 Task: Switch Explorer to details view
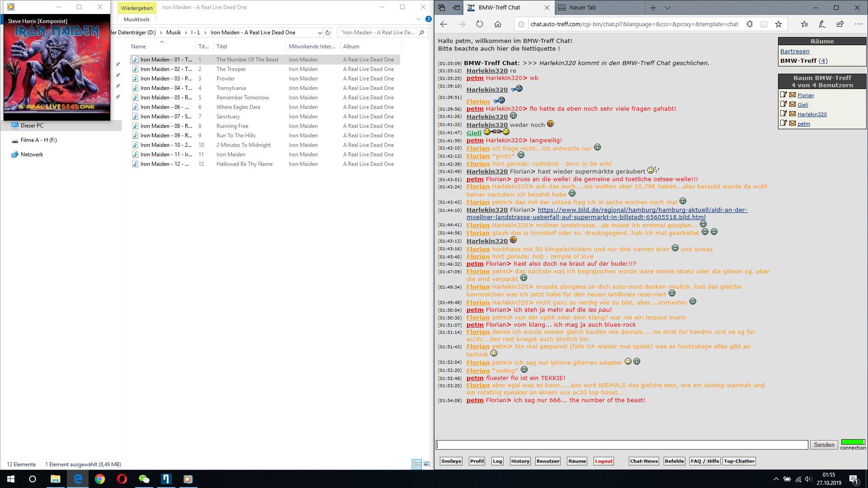coord(417,464)
